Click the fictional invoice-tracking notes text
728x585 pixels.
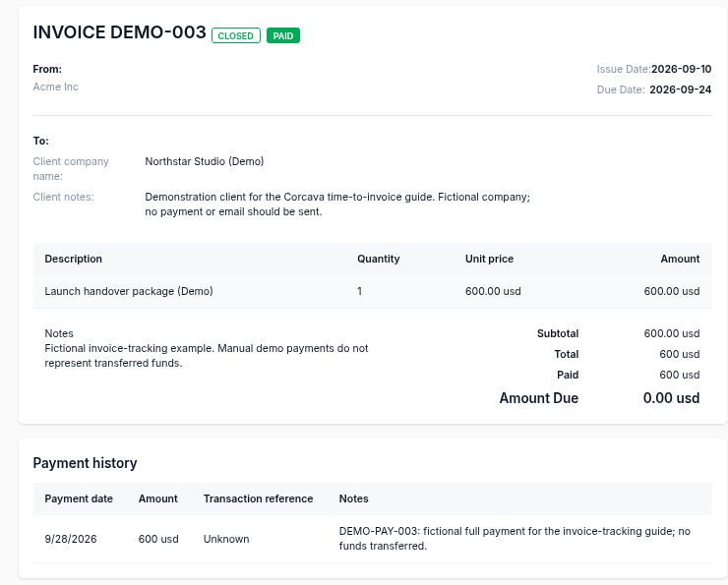[207, 356]
